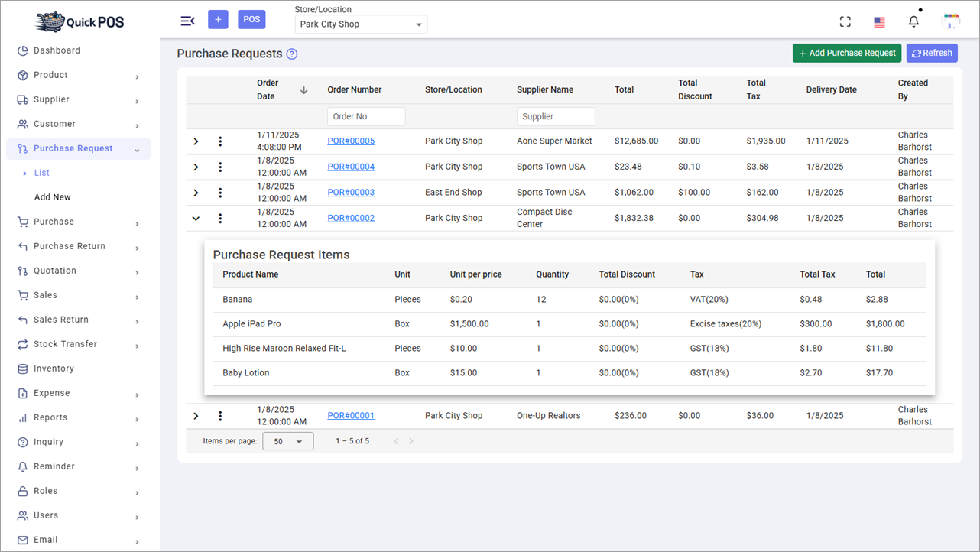Open the Store/Location dropdown
Viewport: 980px width, 552px height.
pos(360,24)
